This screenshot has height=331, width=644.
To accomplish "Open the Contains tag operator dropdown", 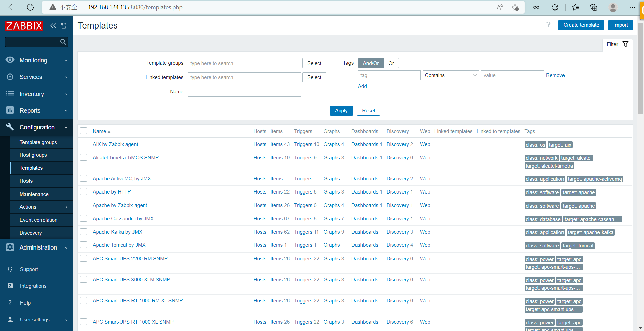I will click(x=450, y=75).
